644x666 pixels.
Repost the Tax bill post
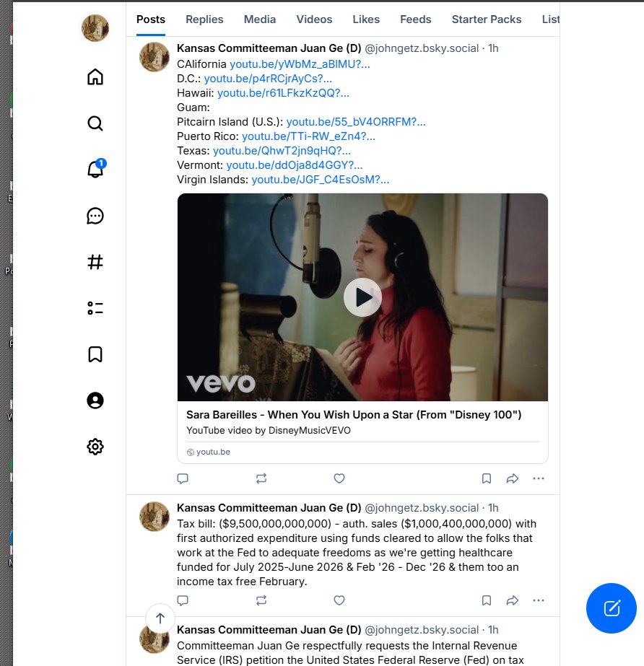[x=261, y=600]
